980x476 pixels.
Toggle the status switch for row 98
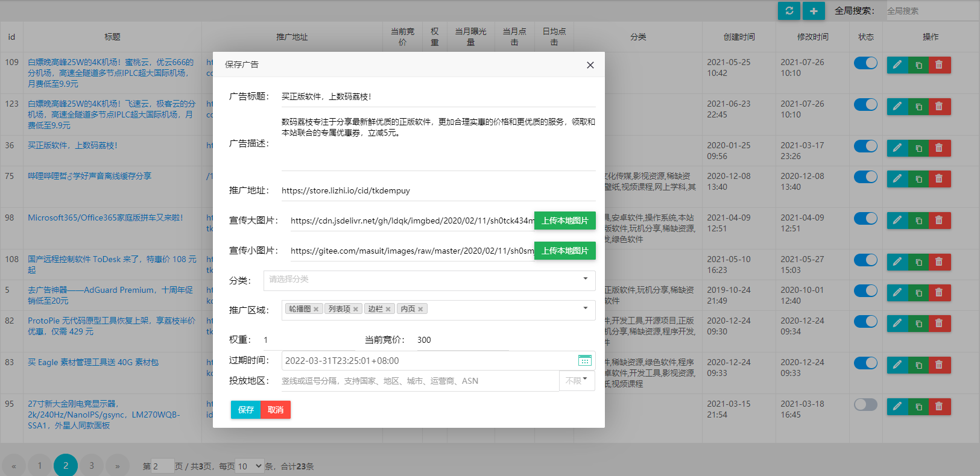pyautogui.click(x=865, y=219)
